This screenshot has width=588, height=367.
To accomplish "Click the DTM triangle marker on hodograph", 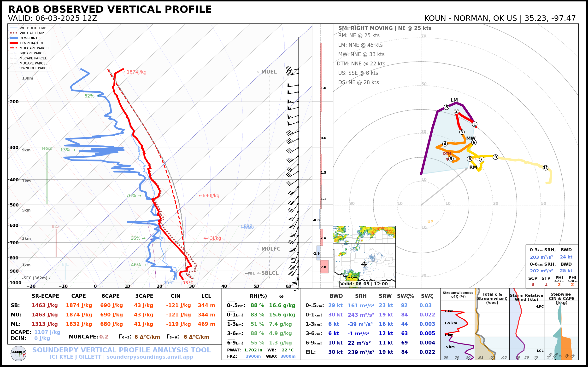I will 447,159.
